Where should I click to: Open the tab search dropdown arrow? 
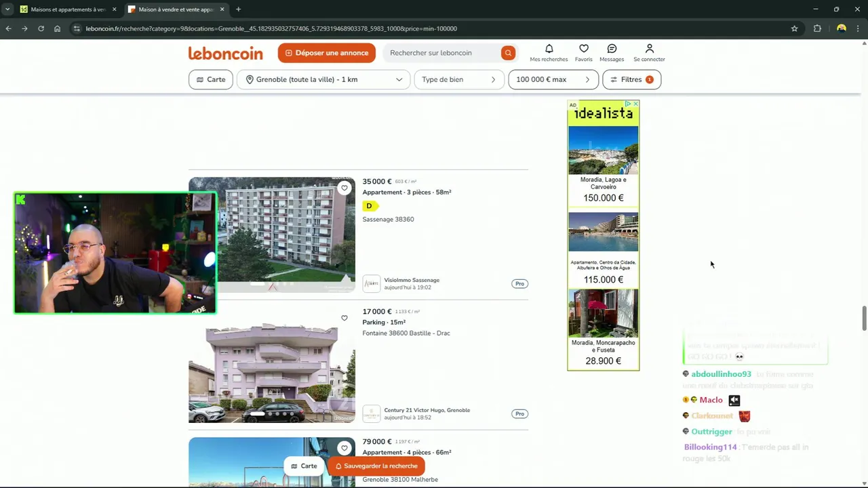tap(7, 9)
